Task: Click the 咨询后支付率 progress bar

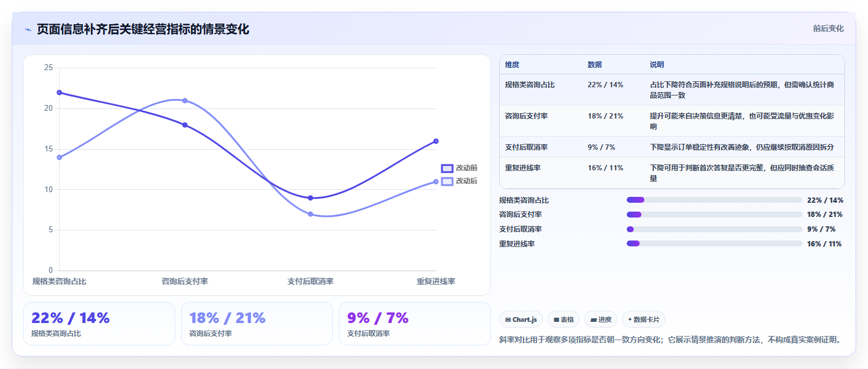Action: [714, 215]
